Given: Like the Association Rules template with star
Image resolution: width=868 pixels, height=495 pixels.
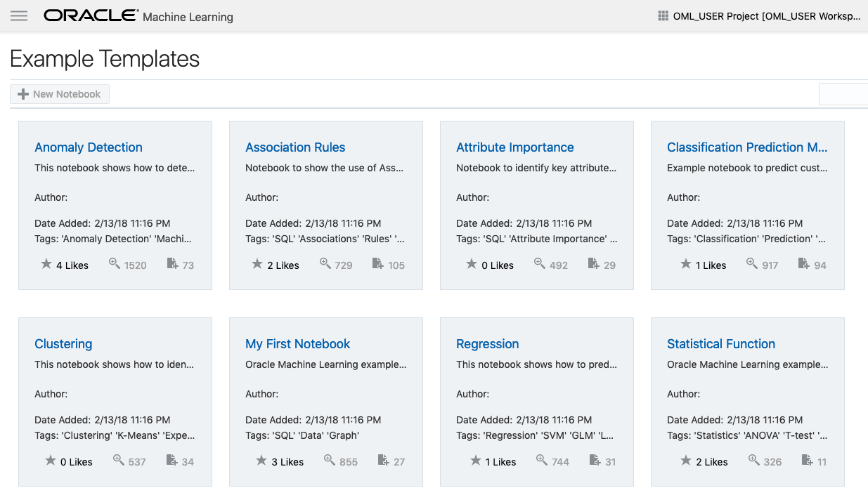Looking at the screenshot, I should pos(257,264).
